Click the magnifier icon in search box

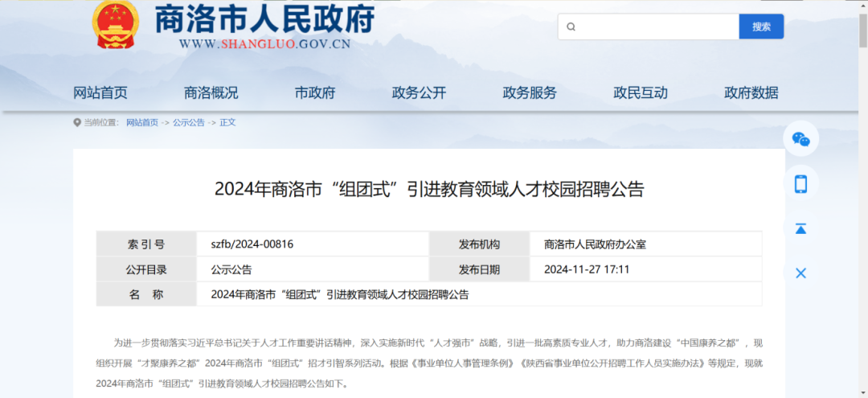571,27
